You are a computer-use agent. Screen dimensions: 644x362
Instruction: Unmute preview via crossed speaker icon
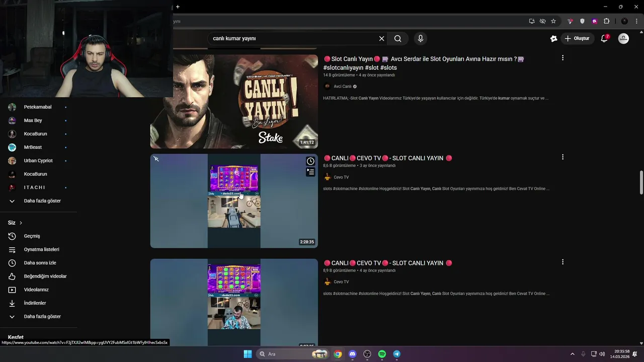pos(156,159)
